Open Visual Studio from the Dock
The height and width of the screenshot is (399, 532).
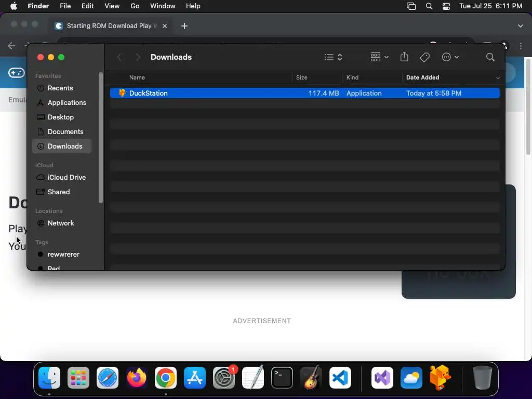point(382,378)
